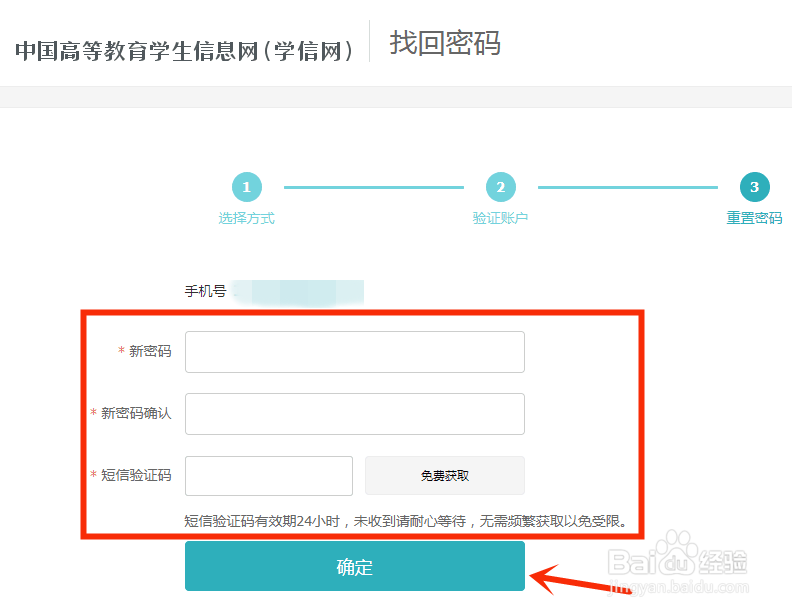Focus the 新密码 input field
Screen dimensions: 792x614
click(x=354, y=352)
